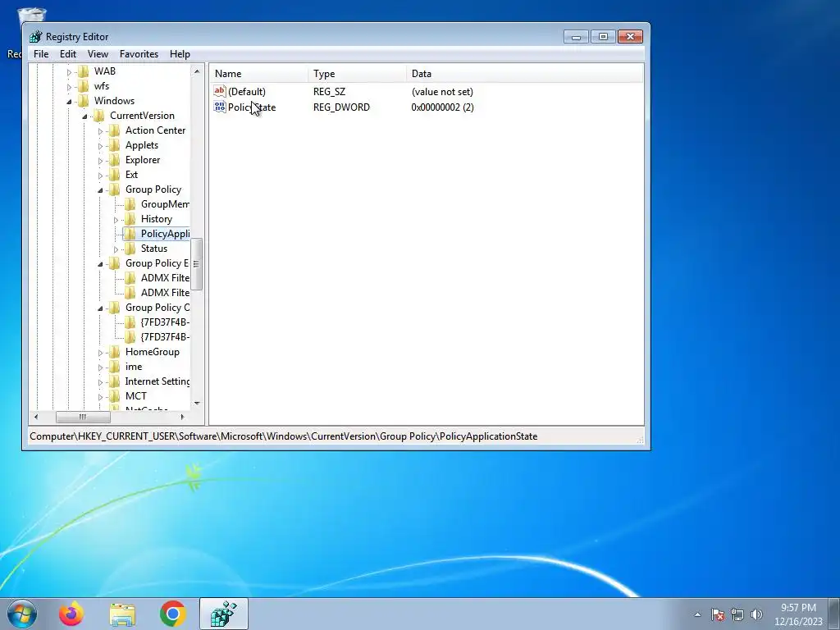Collapse the Windows tree node
Viewport: 840px width, 630px height.
69,101
